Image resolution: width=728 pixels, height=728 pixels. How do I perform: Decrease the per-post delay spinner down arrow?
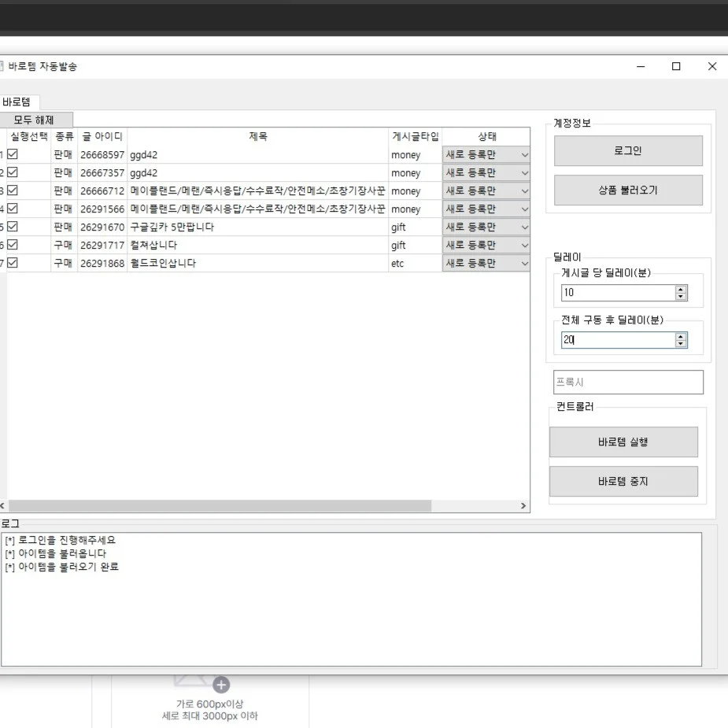[681, 297]
